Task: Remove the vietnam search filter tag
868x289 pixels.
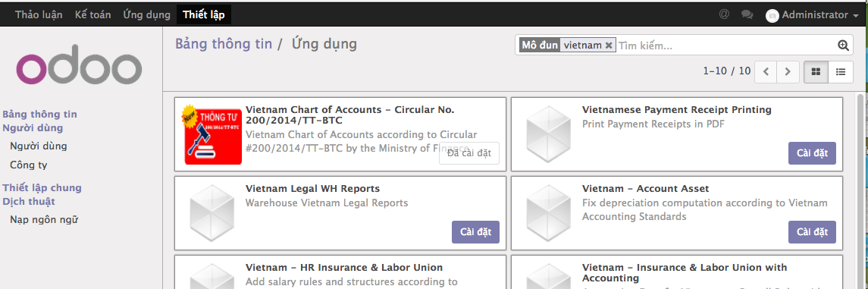Action: 609,46
